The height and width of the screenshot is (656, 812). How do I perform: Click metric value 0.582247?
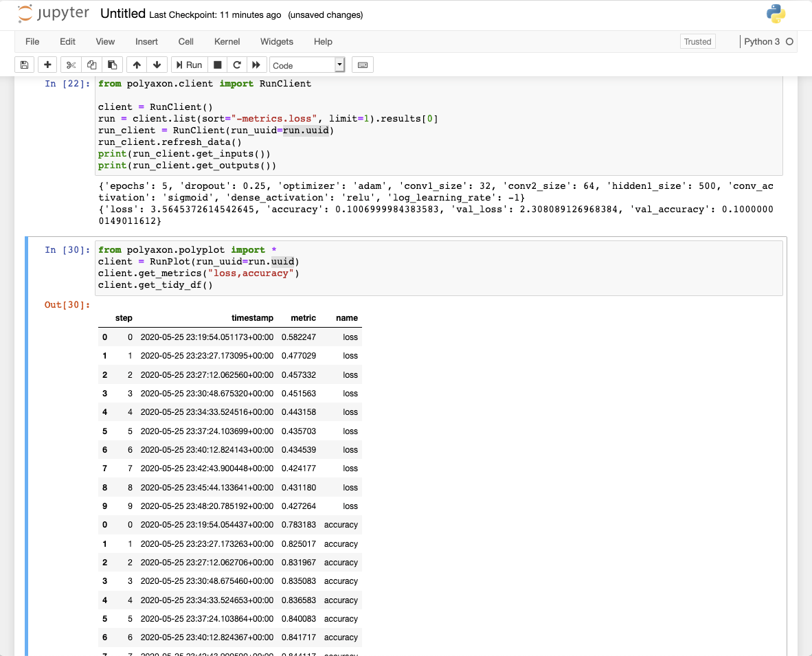299,337
